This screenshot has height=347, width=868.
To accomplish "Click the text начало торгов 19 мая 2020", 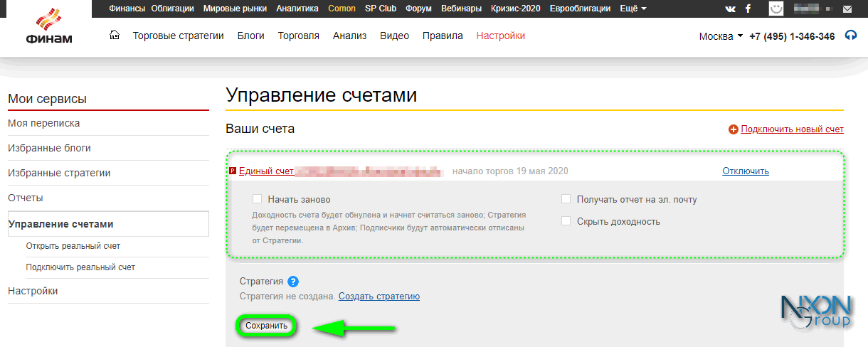I will click(x=510, y=171).
